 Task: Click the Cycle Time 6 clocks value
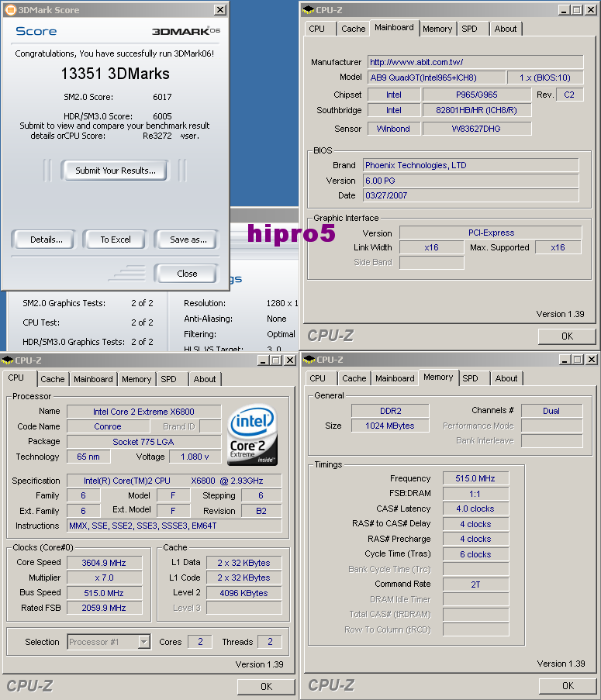click(x=475, y=554)
